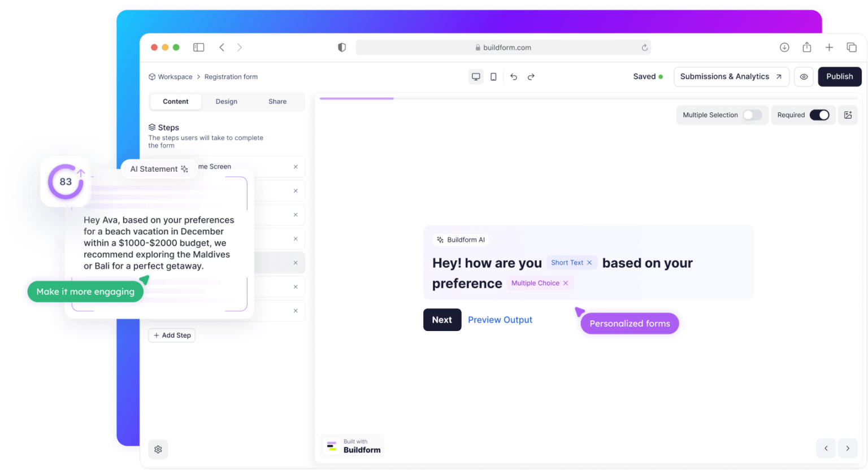Switch to desktop preview mode
868x470 pixels.
(476, 76)
